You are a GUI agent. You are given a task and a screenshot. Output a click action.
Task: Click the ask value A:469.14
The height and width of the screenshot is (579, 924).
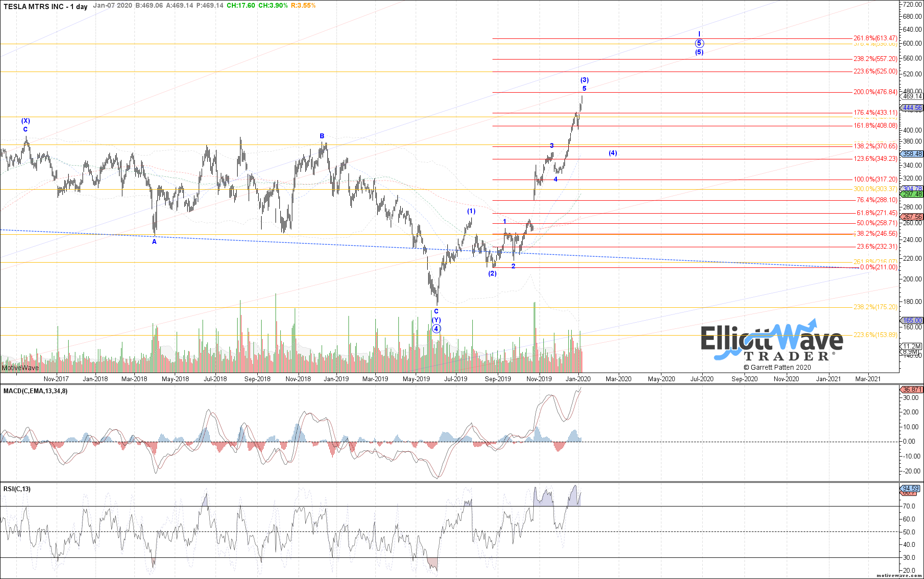[180, 6]
